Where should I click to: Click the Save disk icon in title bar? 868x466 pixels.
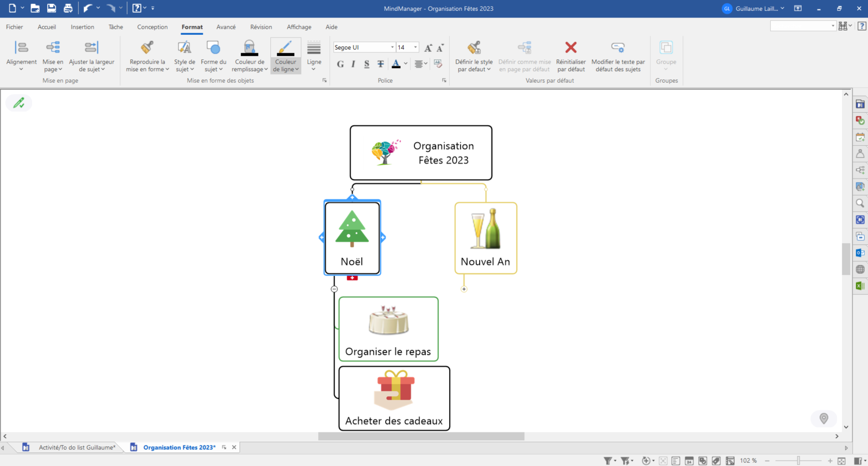[x=51, y=8]
